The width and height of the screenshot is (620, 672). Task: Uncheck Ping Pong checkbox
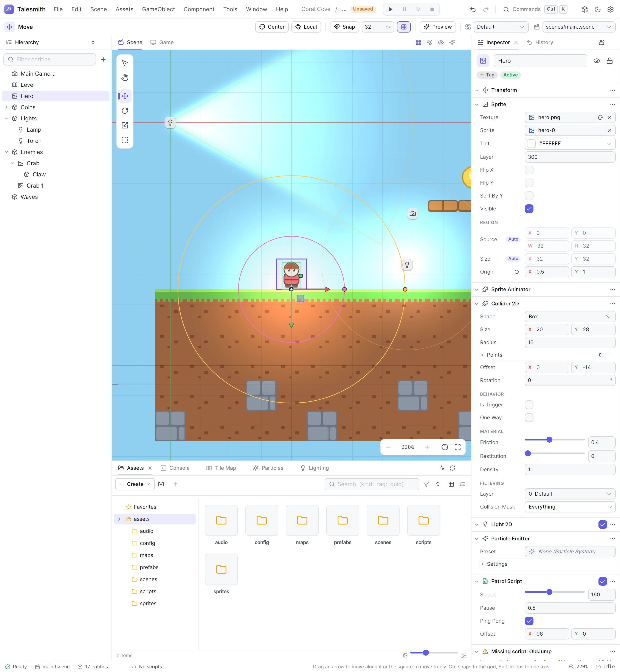[x=529, y=621]
